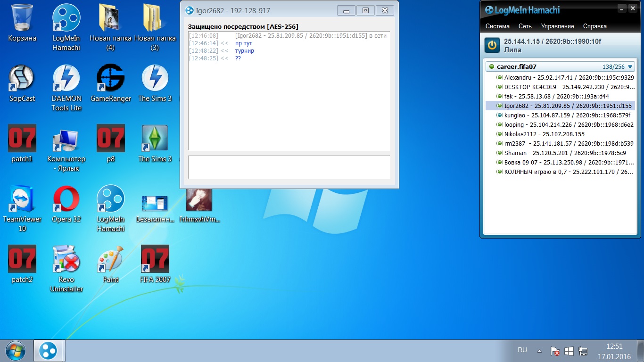The width and height of the screenshot is (644, 362).
Task: Maximize the Igor2682 chat window
Action: pyautogui.click(x=365, y=10)
